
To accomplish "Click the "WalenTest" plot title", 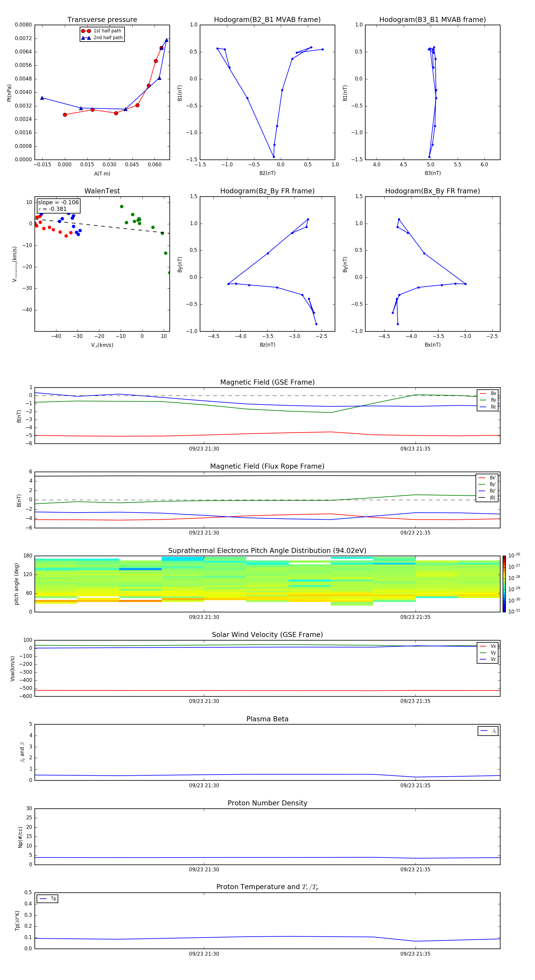I will [102, 191].
